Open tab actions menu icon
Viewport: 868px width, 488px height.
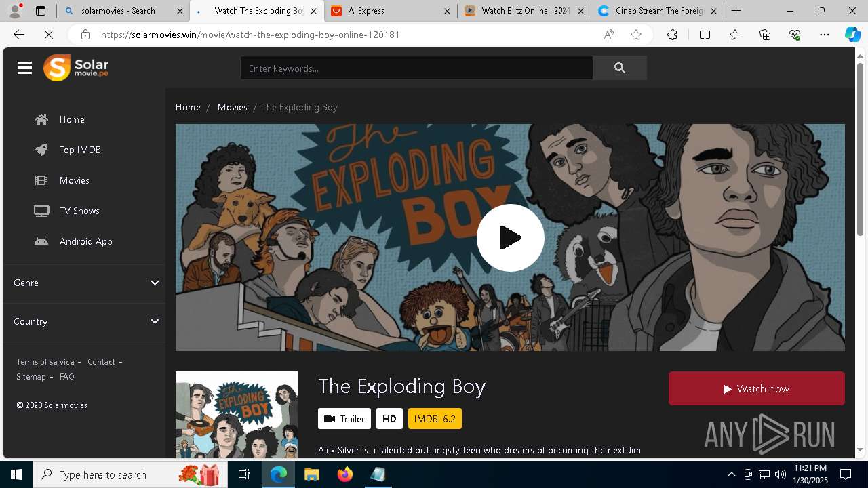coord(41,11)
